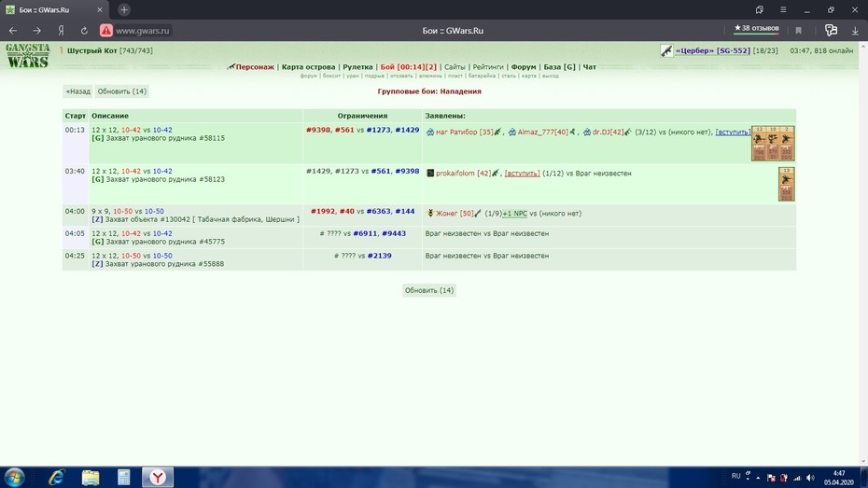Click the browser forward arrow
This screenshot has width=868, height=488.
click(37, 31)
